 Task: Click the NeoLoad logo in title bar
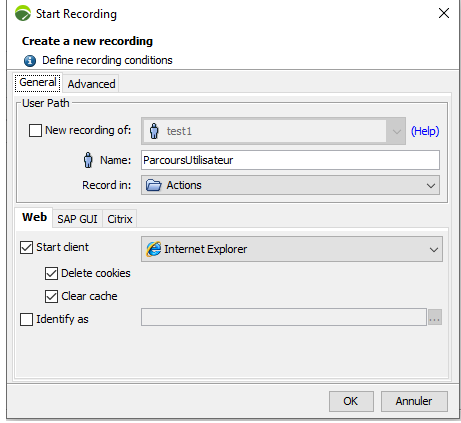click(x=23, y=13)
